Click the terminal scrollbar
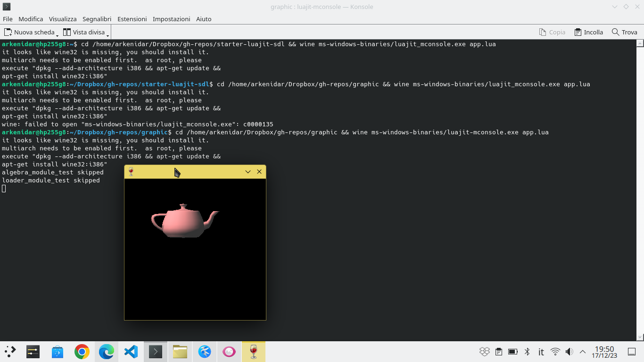644x362 pixels. tap(640, 190)
